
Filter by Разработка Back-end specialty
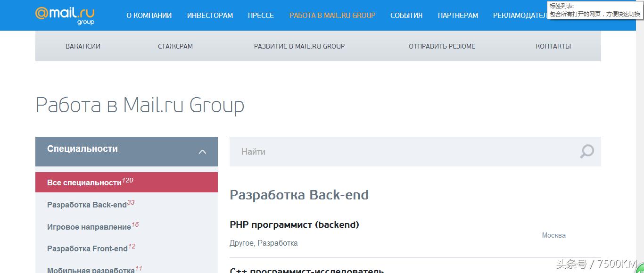click(x=87, y=205)
